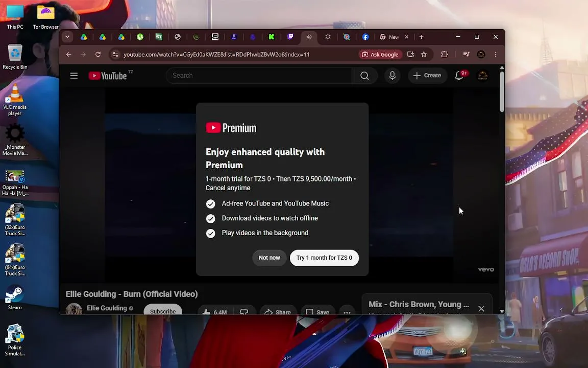Open Chrome profile avatar in toolbar
588x368 pixels.
[x=481, y=55]
